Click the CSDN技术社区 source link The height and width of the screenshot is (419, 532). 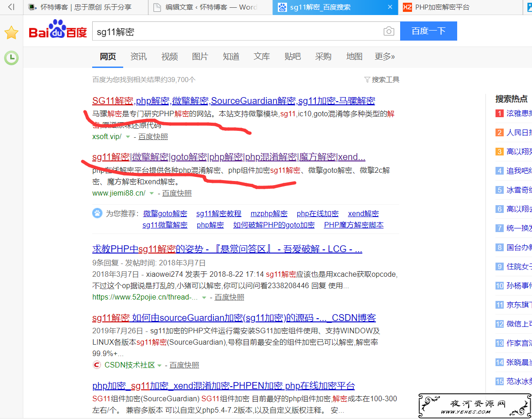[x=130, y=365]
